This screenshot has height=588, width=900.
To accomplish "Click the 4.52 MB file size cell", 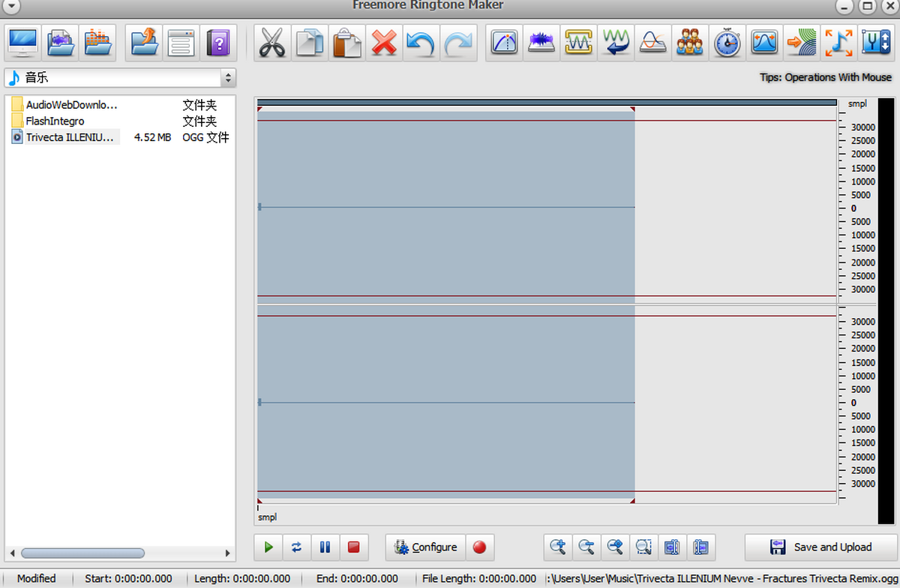I will pyautogui.click(x=152, y=137).
